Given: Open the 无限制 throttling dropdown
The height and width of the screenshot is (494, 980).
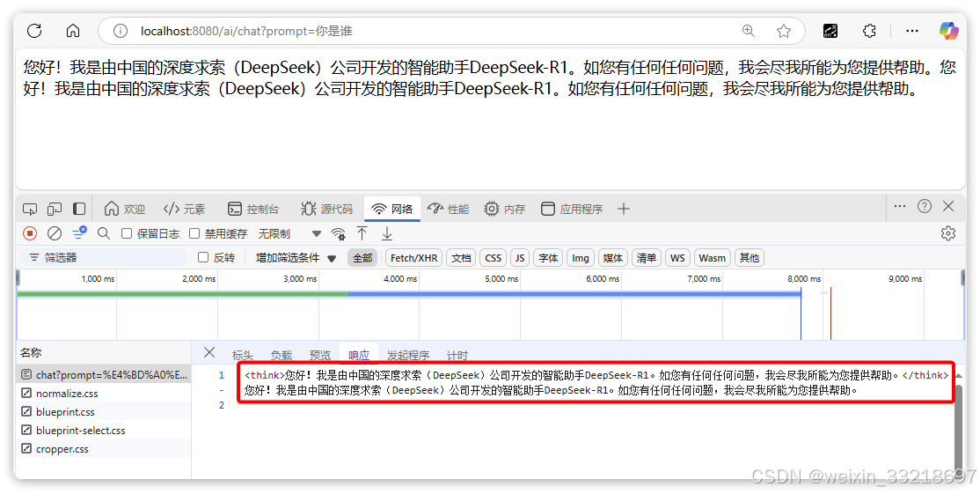Looking at the screenshot, I should click(x=289, y=234).
